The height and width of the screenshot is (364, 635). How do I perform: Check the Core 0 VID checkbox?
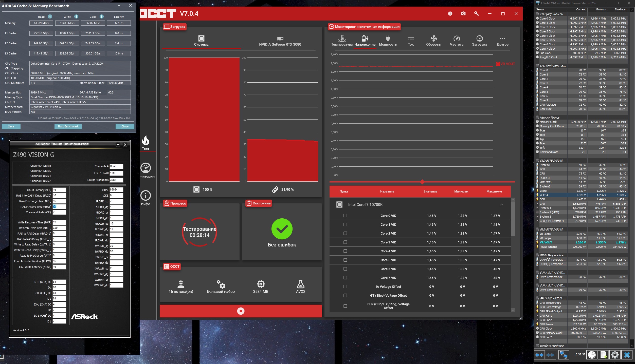(x=345, y=216)
